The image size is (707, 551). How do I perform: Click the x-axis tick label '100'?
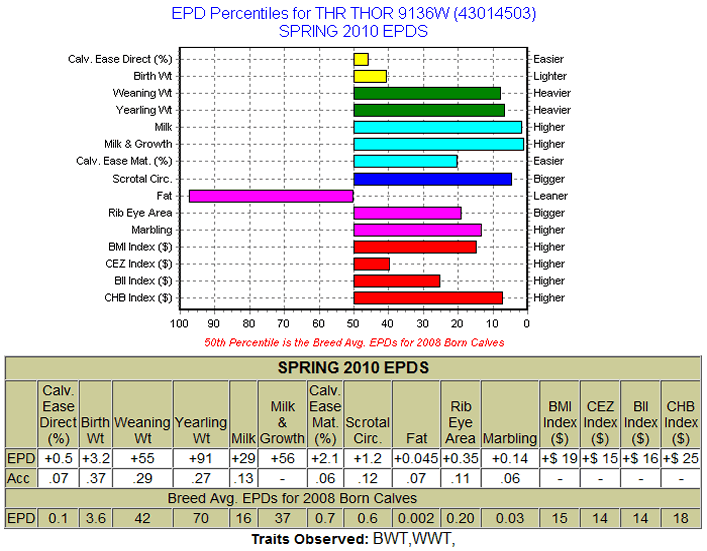(x=179, y=324)
